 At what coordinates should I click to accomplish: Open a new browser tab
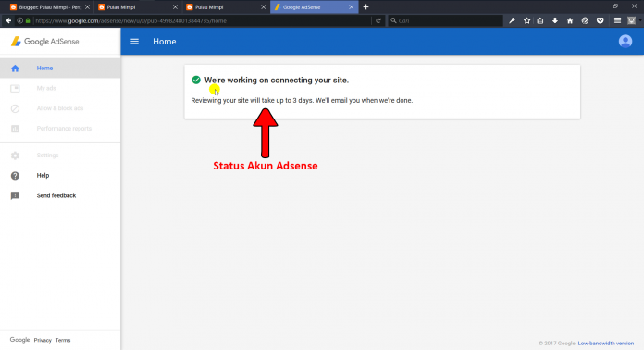point(365,7)
